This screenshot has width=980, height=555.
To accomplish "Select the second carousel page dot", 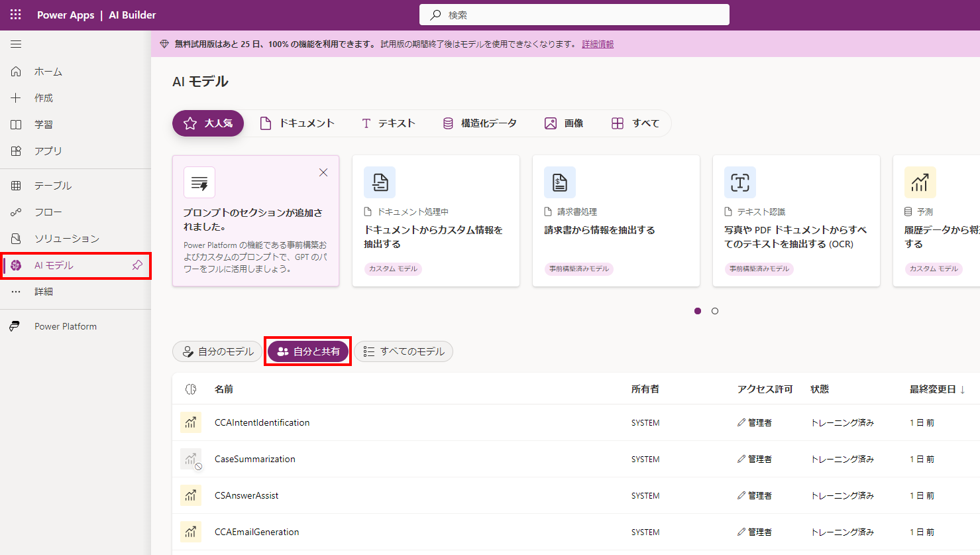I will (x=714, y=310).
